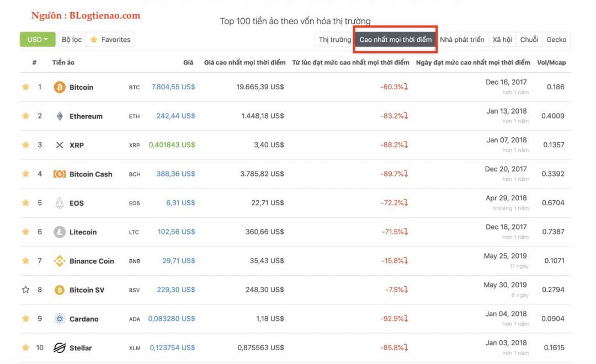Click Ethereum price 242,44 US$
Viewport: 596px width, 364px height.
175,115
